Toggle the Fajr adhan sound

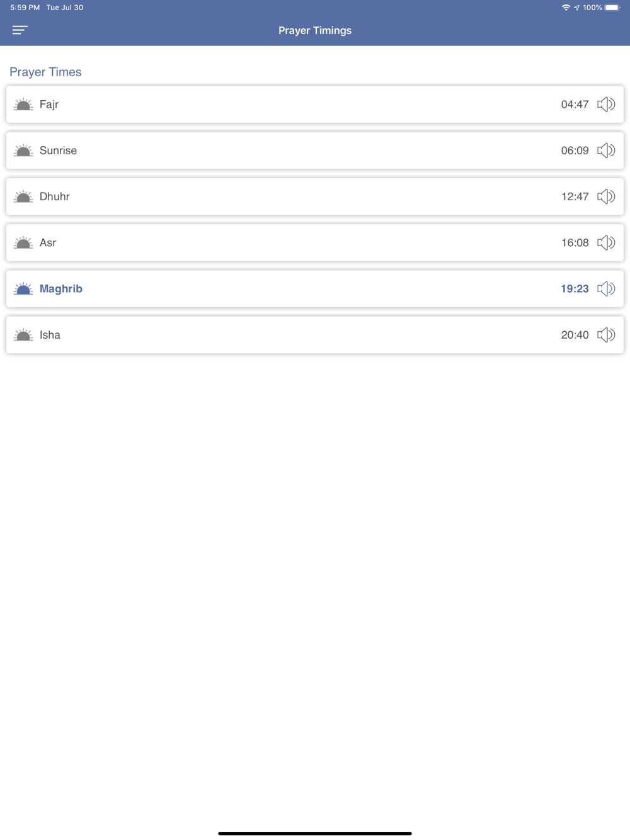[x=606, y=105]
